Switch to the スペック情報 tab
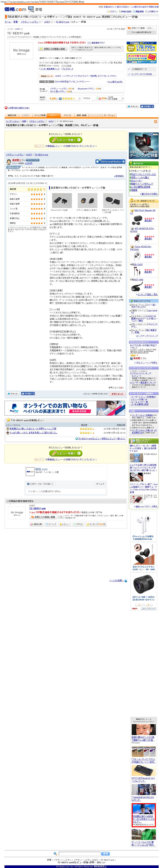The width and height of the screenshot is (163, 868). 40,115
